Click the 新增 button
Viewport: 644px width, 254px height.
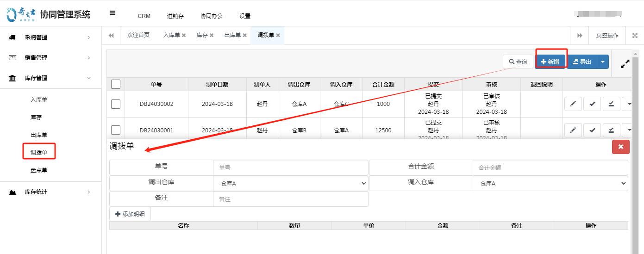[x=550, y=62]
